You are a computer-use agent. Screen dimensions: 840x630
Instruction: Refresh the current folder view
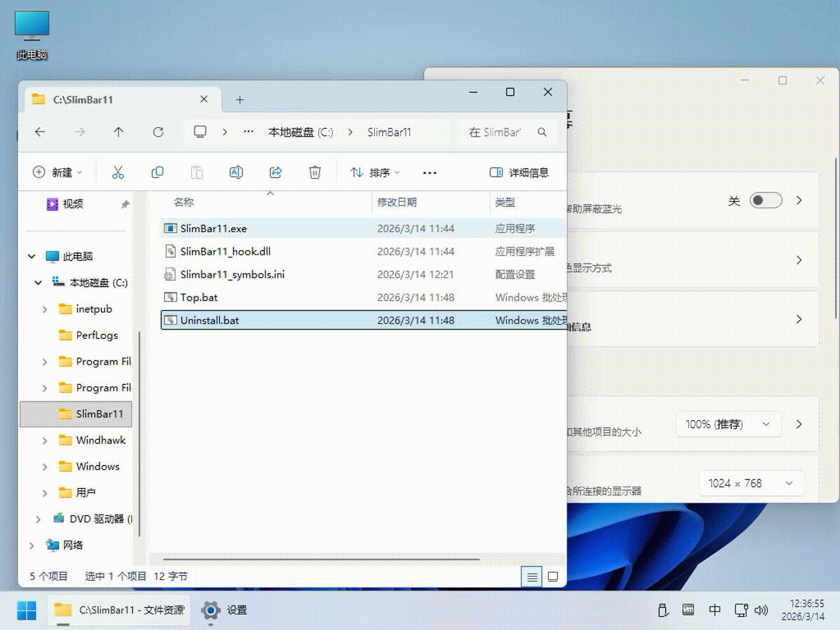click(158, 132)
